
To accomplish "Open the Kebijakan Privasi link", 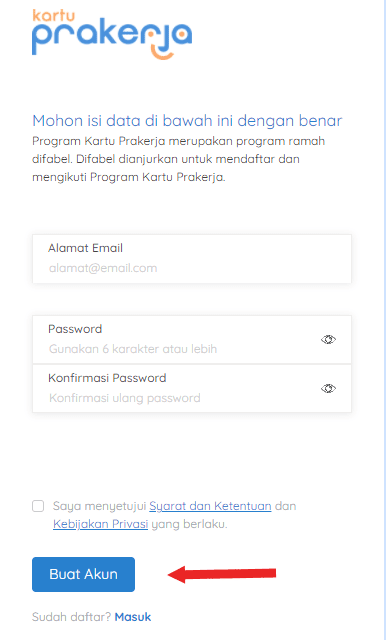I will coord(100,524).
